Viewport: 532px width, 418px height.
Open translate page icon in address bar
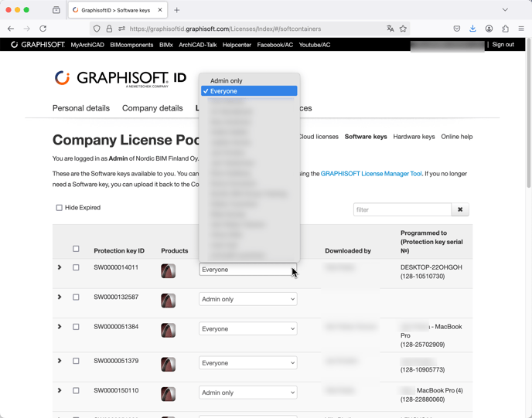(390, 29)
